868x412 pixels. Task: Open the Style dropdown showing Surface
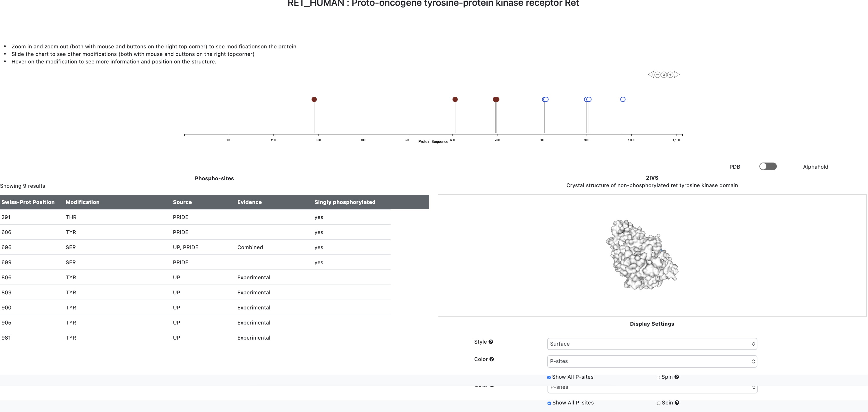coord(652,344)
